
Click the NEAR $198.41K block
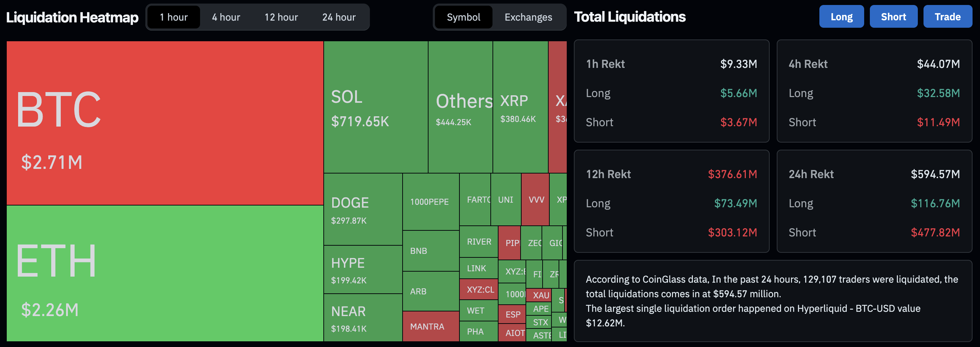coord(362,318)
